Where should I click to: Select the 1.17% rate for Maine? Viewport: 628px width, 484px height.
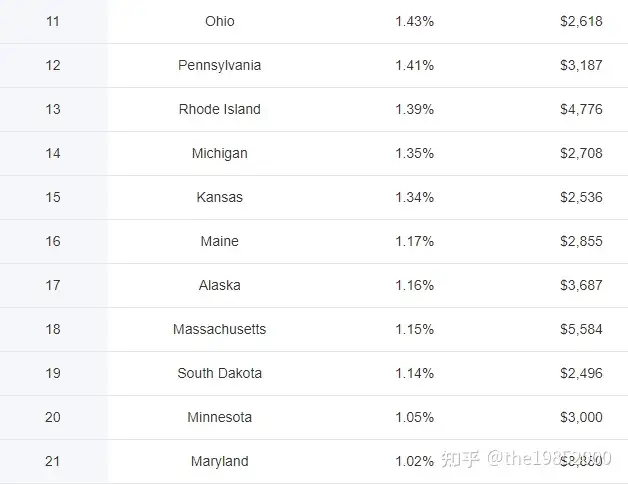[x=414, y=241]
